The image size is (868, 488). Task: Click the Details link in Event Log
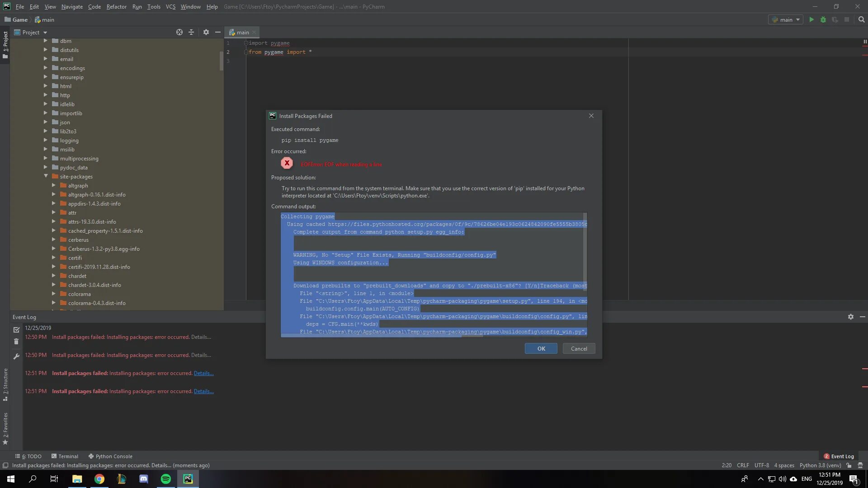[x=203, y=391]
